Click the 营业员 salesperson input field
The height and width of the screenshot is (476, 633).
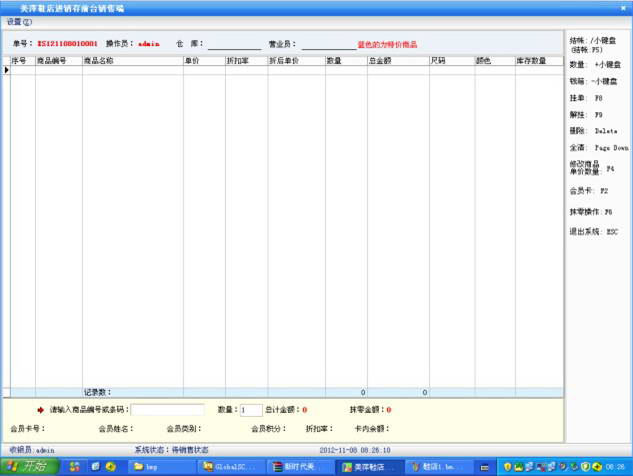tap(329, 44)
